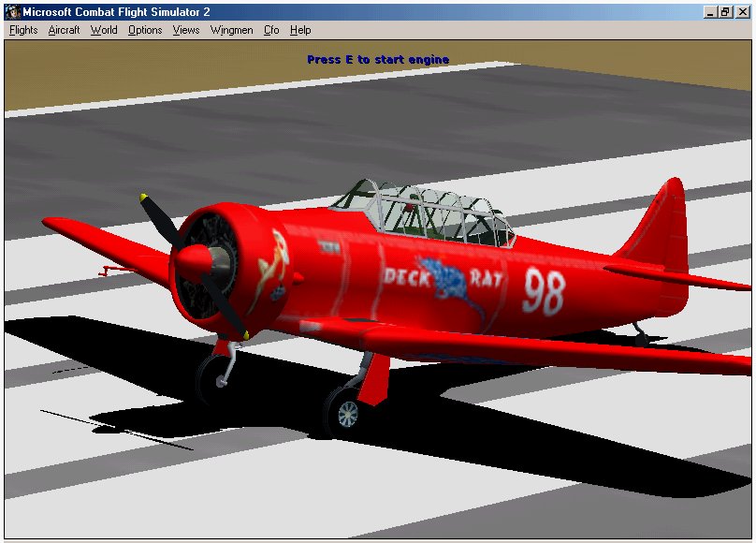Close the Combat Flight Simulator window
This screenshot has width=756, height=543.
[x=743, y=12]
